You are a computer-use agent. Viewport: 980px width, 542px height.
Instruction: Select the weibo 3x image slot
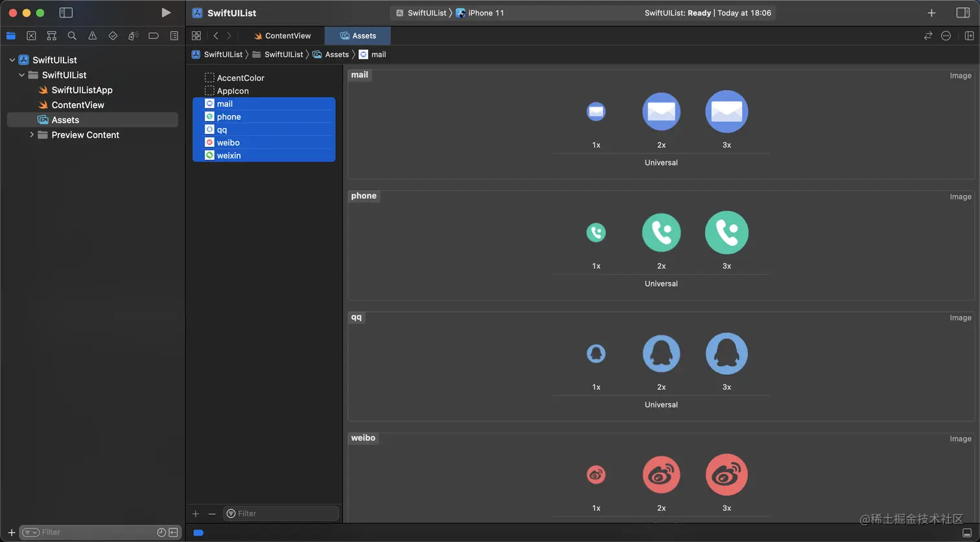[727, 475]
